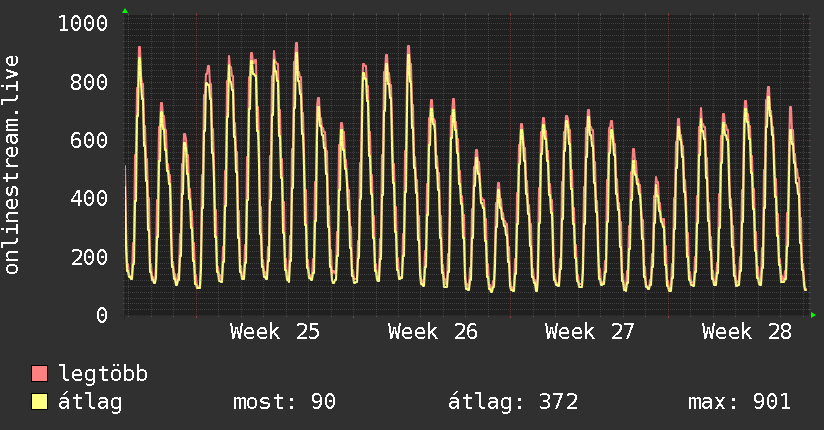Click the onlinestream.live vertical axis title
Viewport: 824px width, 430px height.
click(11, 165)
